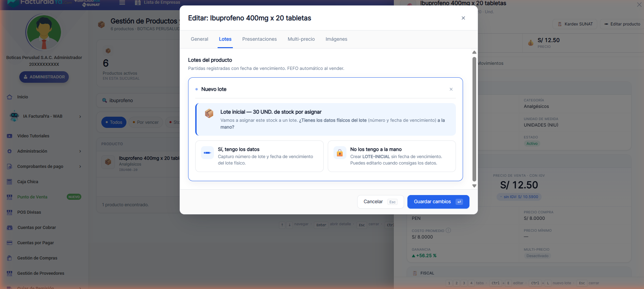Click the Activo status badge
The height and width of the screenshot is (289, 644).
532,143
